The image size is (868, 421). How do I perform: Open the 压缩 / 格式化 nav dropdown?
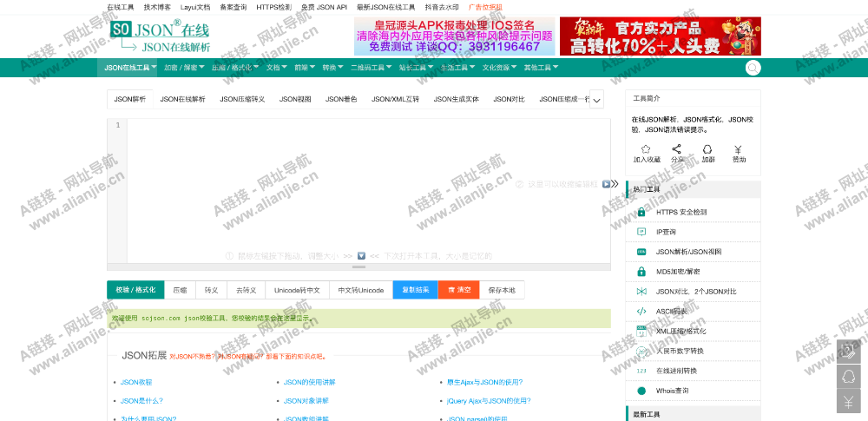point(234,68)
